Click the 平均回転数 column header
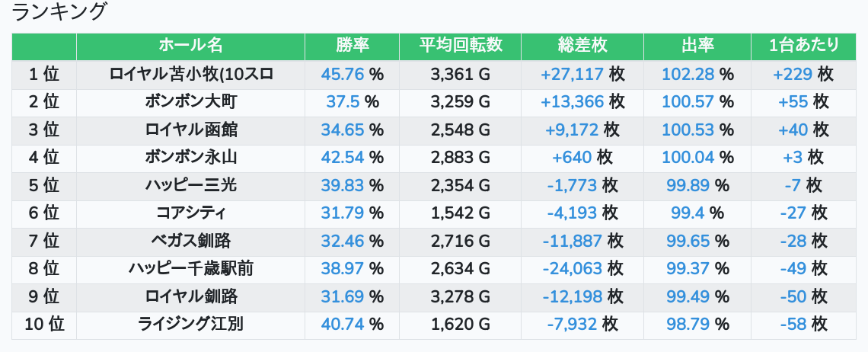868x352 pixels. pos(460,45)
